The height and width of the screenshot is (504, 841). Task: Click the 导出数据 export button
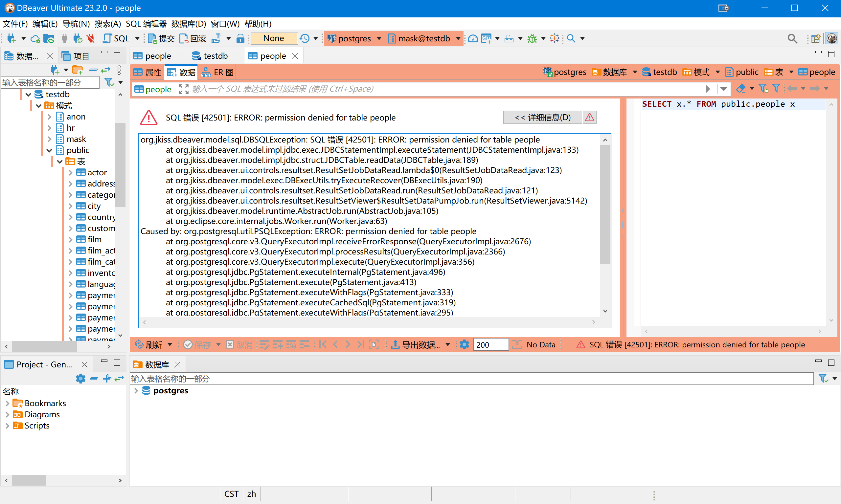[x=415, y=345]
